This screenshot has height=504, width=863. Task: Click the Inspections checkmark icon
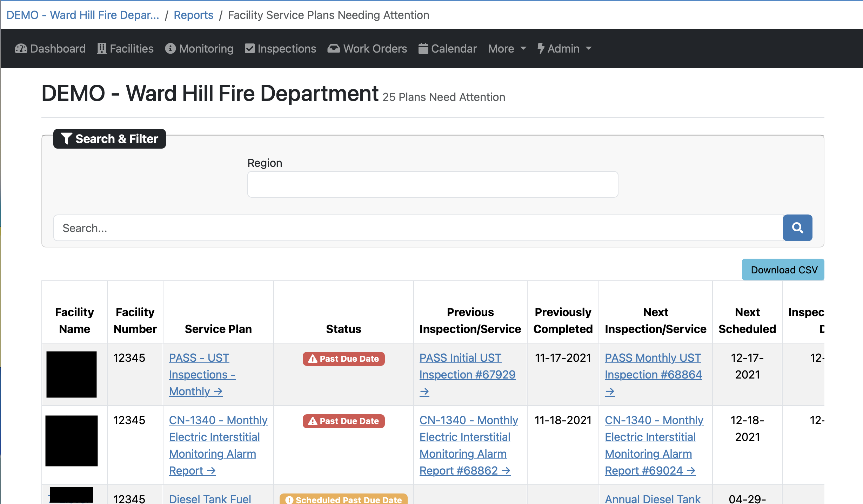click(x=249, y=48)
